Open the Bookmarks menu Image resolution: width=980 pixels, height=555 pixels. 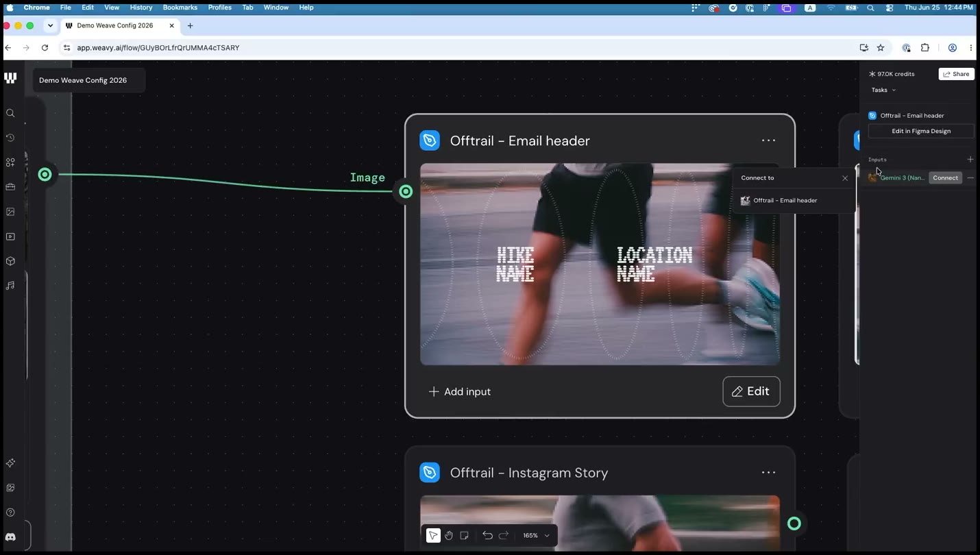click(x=180, y=8)
